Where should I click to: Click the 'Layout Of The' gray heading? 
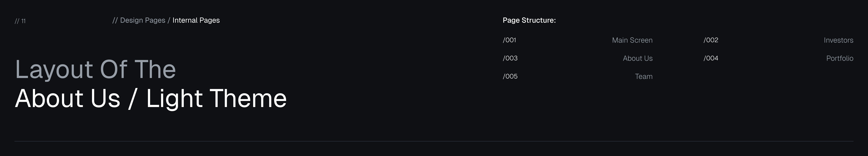click(x=95, y=70)
